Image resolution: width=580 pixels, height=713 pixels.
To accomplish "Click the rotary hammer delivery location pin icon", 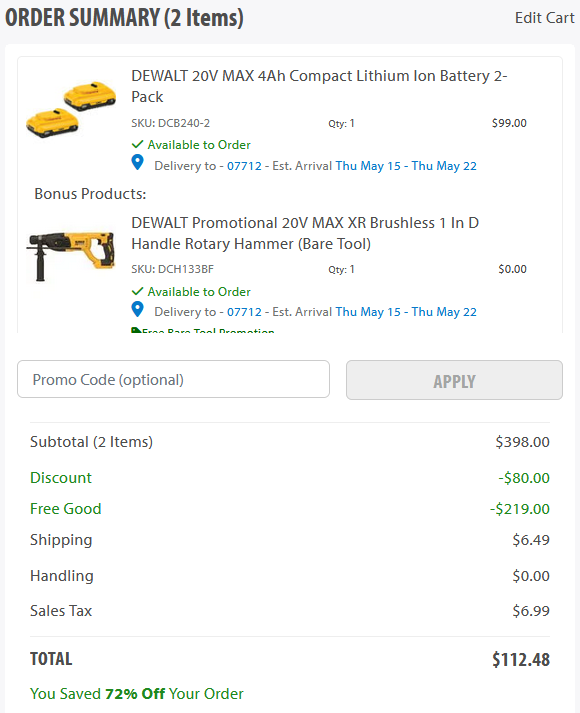I will (x=137, y=309).
